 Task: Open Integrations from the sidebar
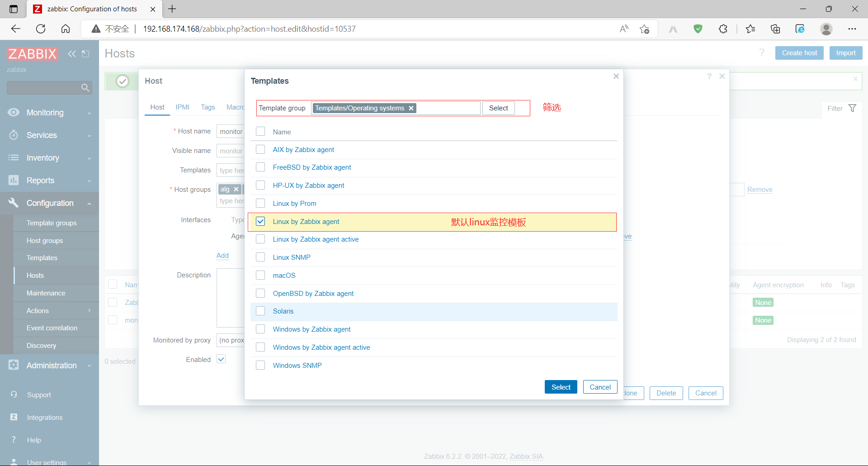[x=45, y=418]
